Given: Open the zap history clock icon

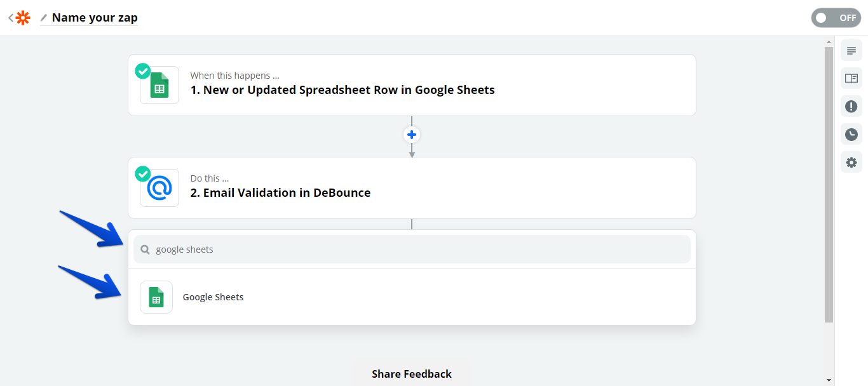Looking at the screenshot, I should coord(851,135).
